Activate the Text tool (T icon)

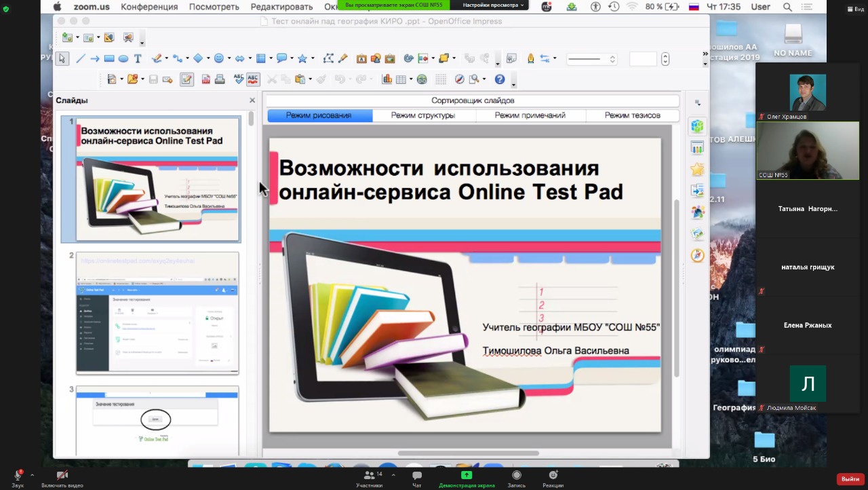tap(138, 59)
